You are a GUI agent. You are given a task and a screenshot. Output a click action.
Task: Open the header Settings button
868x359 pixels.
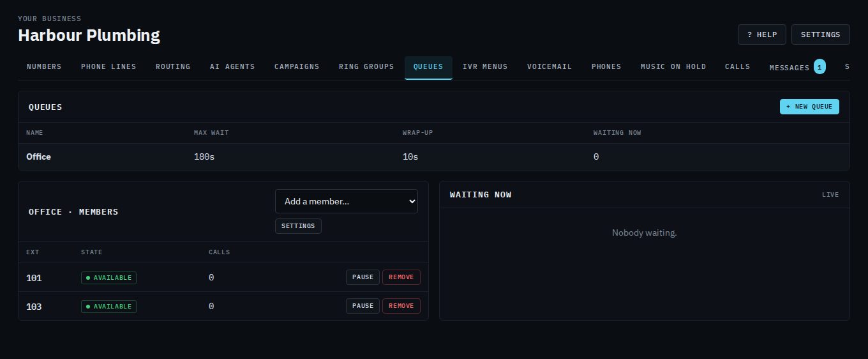pos(821,34)
